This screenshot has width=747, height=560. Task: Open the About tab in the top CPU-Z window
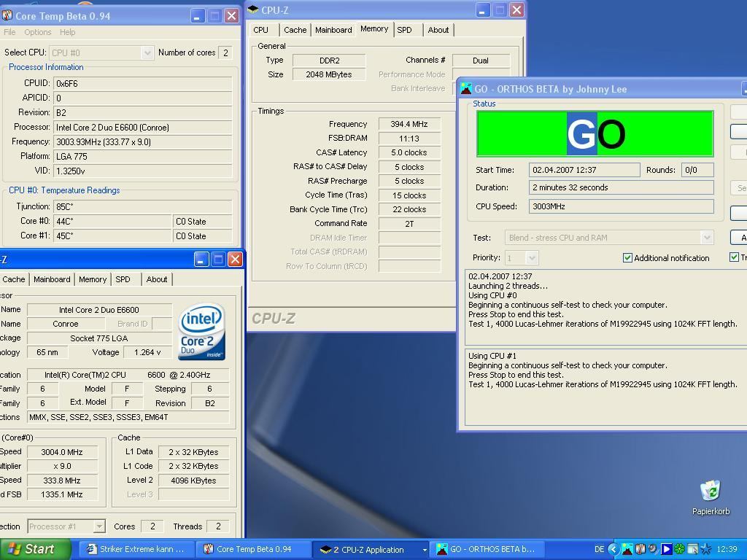pos(438,29)
